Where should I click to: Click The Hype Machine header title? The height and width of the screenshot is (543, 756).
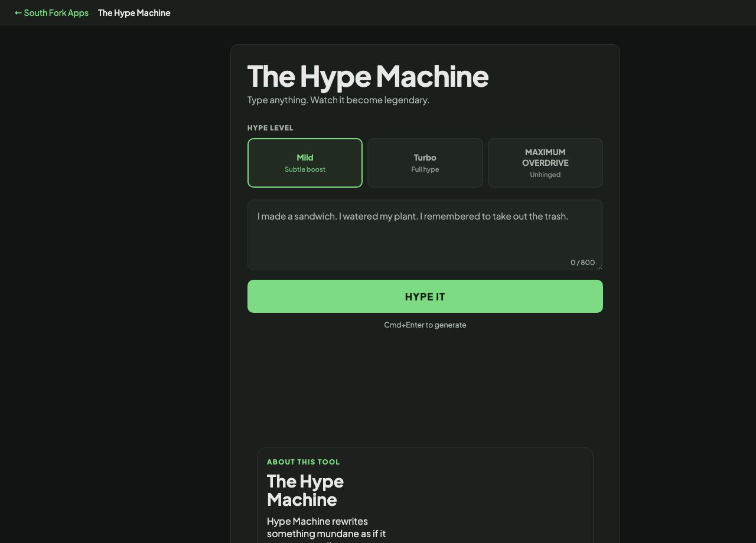click(x=134, y=12)
